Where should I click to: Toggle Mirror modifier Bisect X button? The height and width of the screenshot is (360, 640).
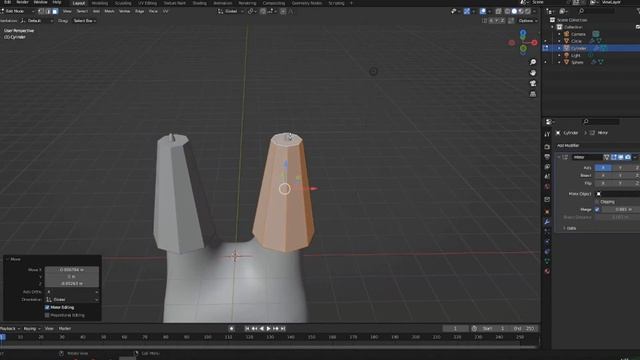click(x=603, y=176)
